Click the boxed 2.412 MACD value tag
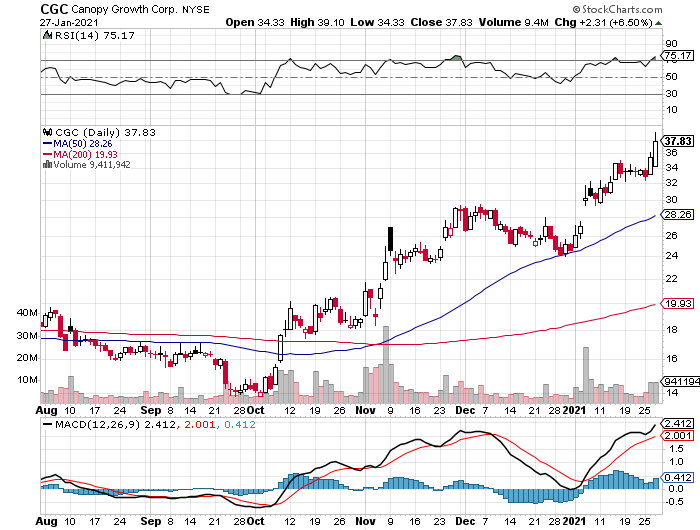 point(678,424)
